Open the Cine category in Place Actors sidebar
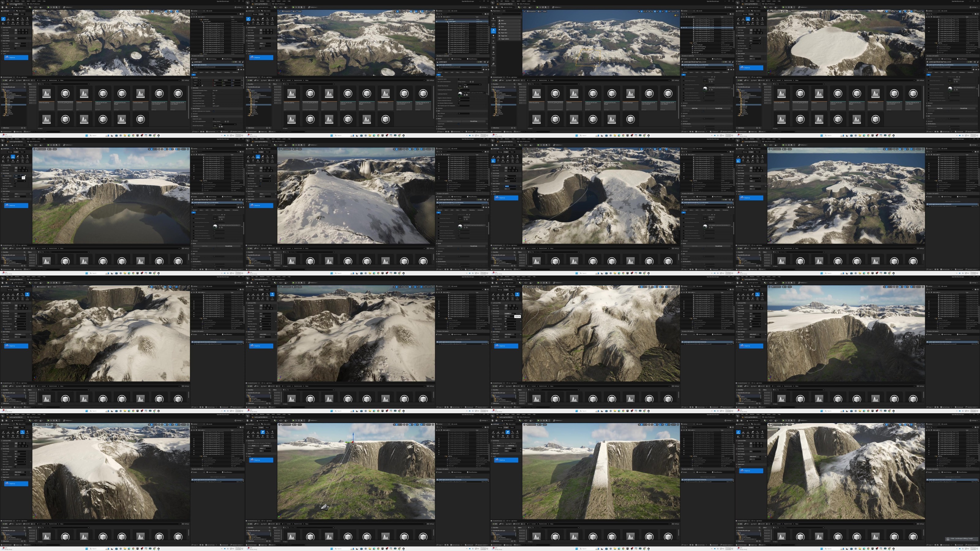 coord(494,47)
